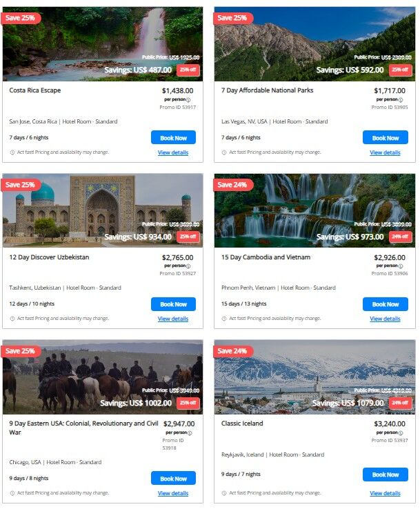Click Book Now for Classic Iceland
The image size is (420, 509).
click(386, 475)
